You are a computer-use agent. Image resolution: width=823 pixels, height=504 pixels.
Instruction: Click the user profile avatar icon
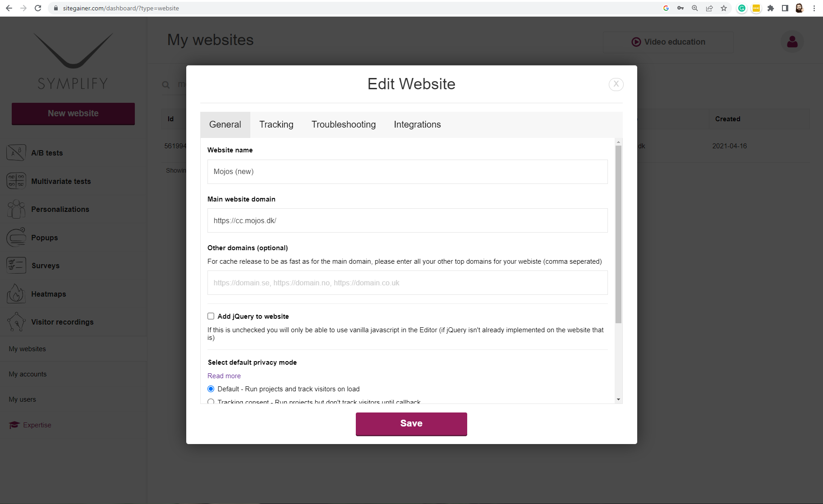(x=792, y=41)
